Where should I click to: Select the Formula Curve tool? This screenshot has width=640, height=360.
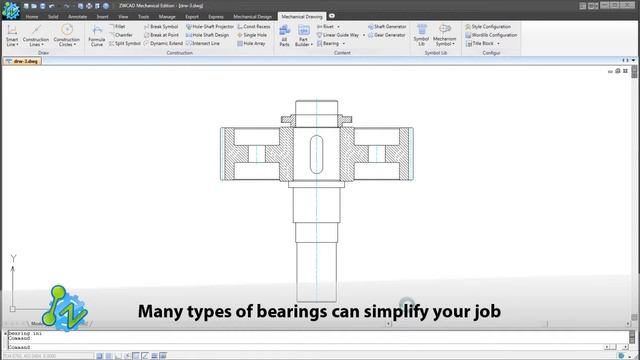97,36
